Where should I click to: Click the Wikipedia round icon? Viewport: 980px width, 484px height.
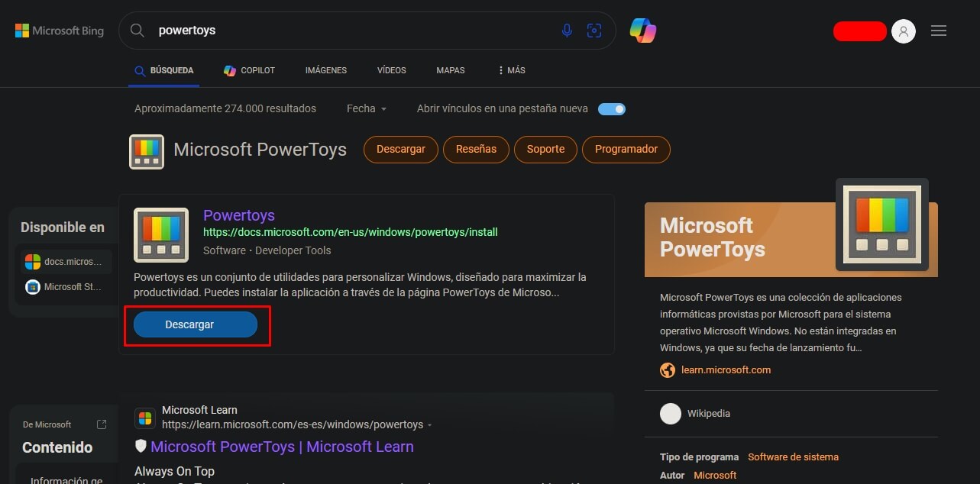click(x=671, y=414)
